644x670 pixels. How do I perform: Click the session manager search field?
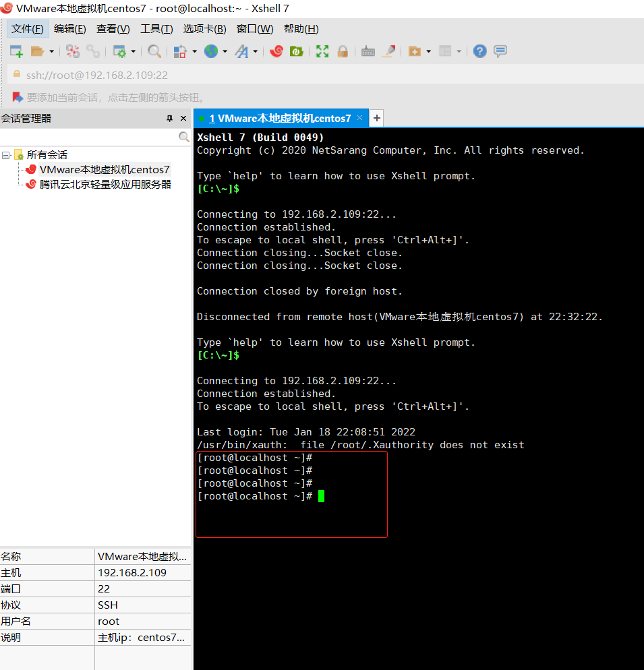point(88,137)
